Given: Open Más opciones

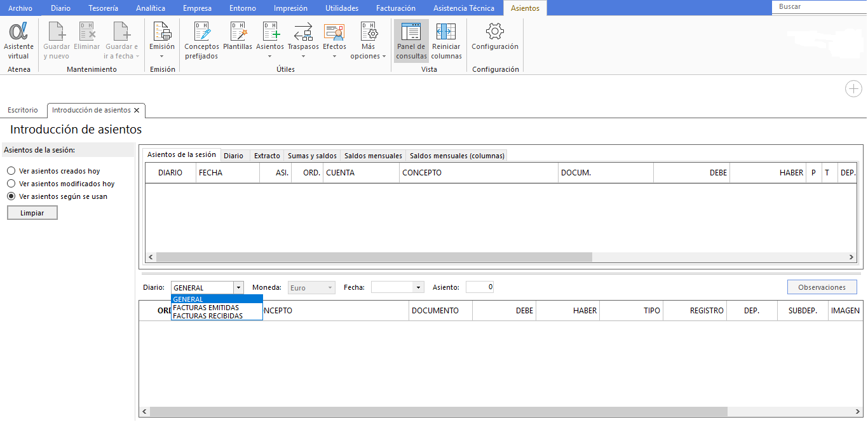Looking at the screenshot, I should point(369,41).
